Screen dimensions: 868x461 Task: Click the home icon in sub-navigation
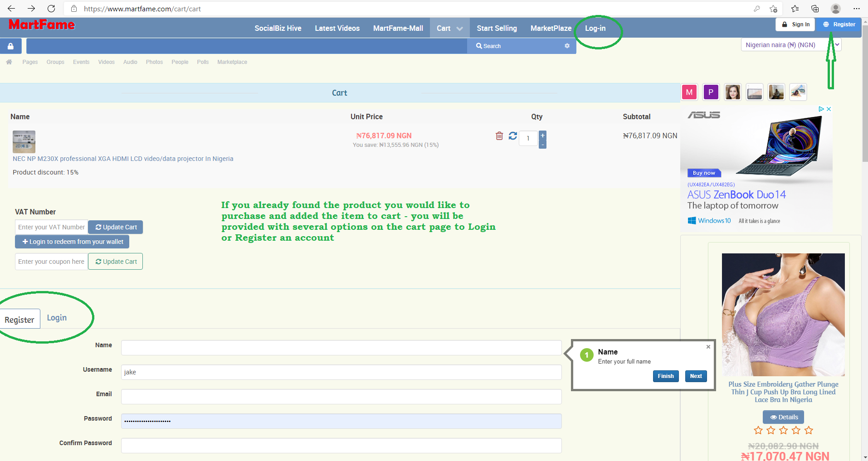[x=9, y=62]
